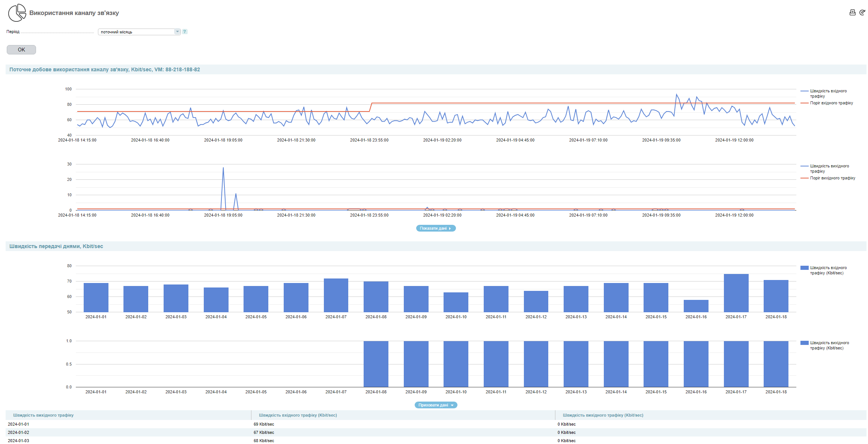The image size is (868, 444).
Task: Expand data with 'Показати дані' button
Action: [x=436, y=228]
